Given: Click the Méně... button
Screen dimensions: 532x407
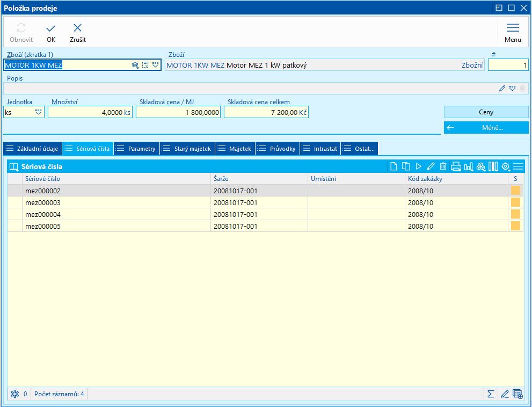Looking at the screenshot, I should (x=486, y=128).
